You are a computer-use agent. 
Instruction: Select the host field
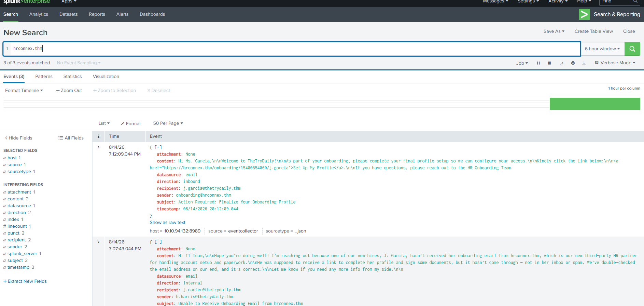[x=12, y=158]
